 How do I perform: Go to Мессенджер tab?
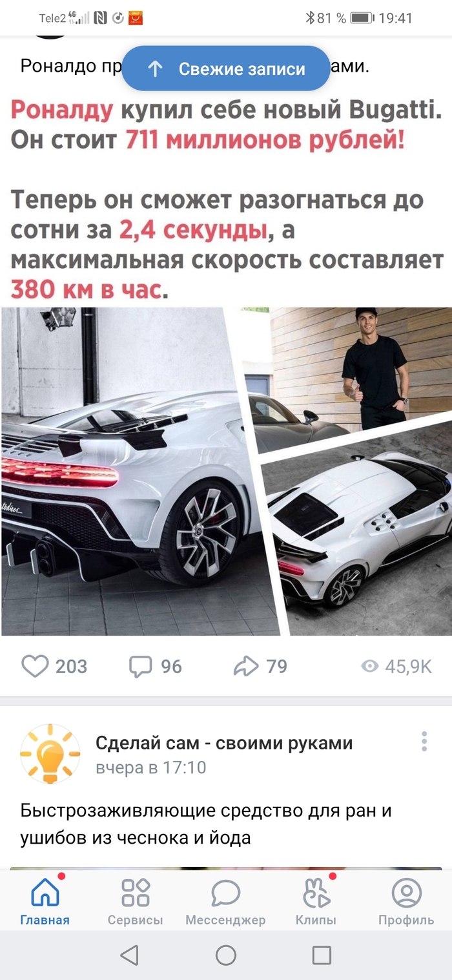click(x=225, y=901)
